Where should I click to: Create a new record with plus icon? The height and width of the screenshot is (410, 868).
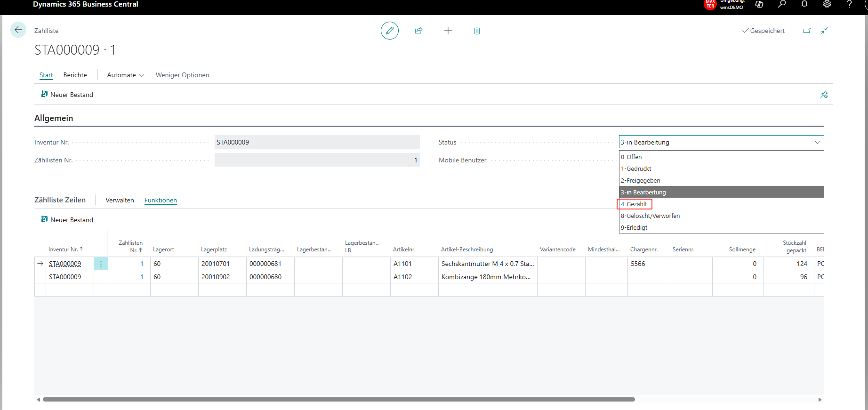[448, 31]
